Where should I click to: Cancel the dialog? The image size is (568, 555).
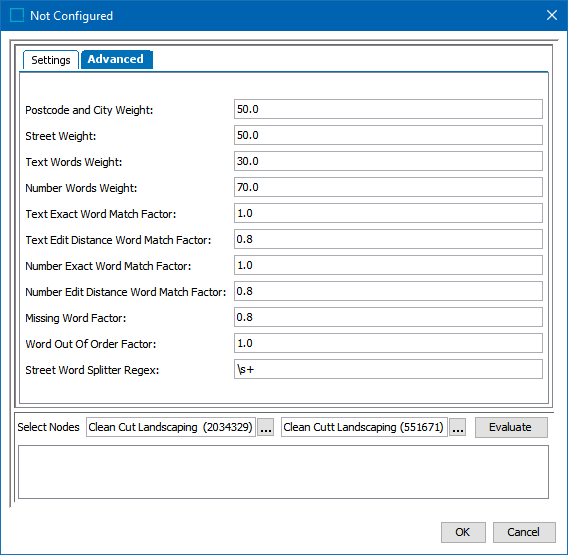524,532
